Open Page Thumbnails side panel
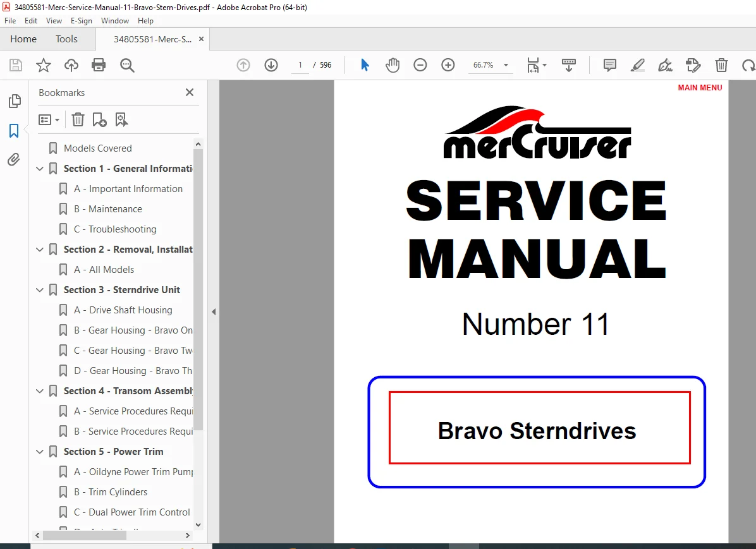756x549 pixels. 15,101
